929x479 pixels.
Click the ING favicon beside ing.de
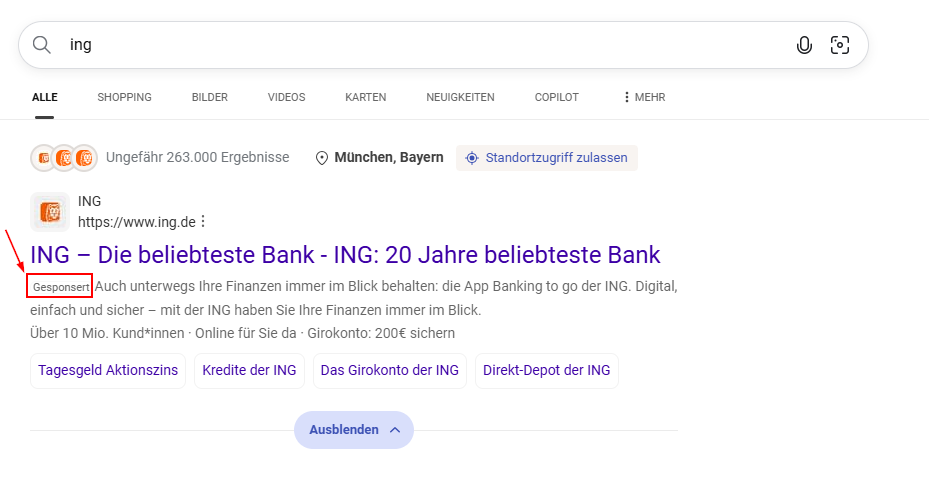50,212
